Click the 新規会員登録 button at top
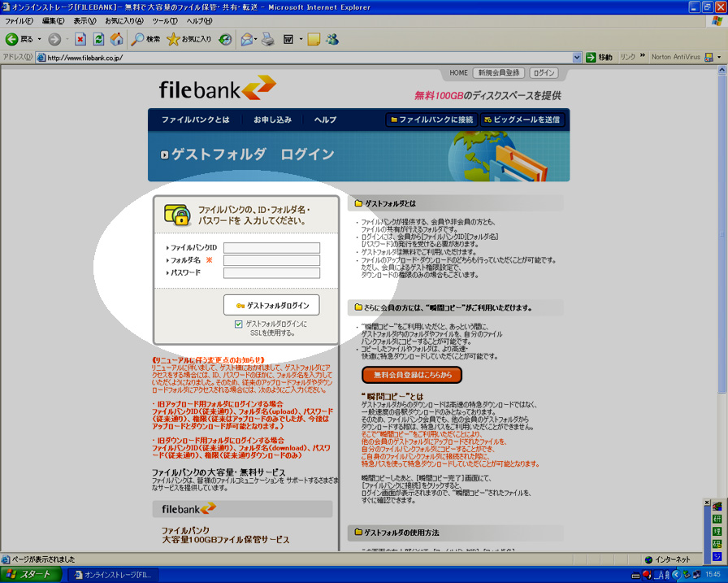 499,73
